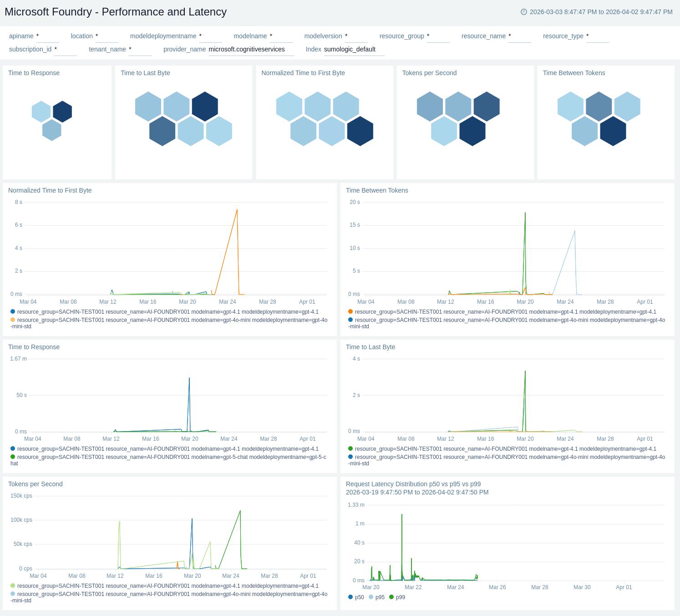This screenshot has height=616, width=680.
Task: Click the lightest bottom-left hexagon in Tokens per Second honeycomb
Action: [x=444, y=131]
